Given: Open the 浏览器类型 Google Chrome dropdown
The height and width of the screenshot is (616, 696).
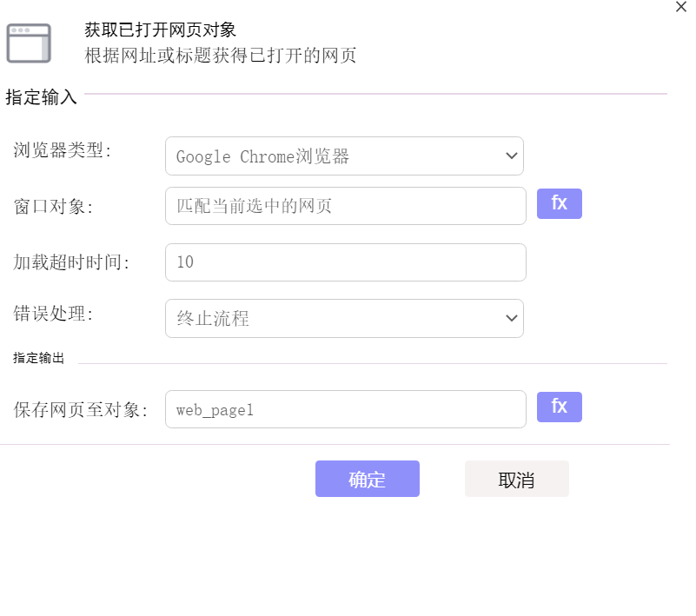Looking at the screenshot, I should tap(344, 156).
